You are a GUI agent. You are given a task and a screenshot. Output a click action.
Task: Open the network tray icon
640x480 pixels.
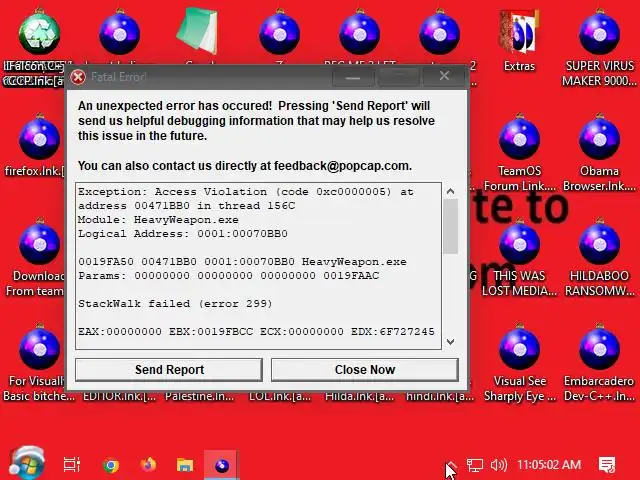pyautogui.click(x=475, y=465)
